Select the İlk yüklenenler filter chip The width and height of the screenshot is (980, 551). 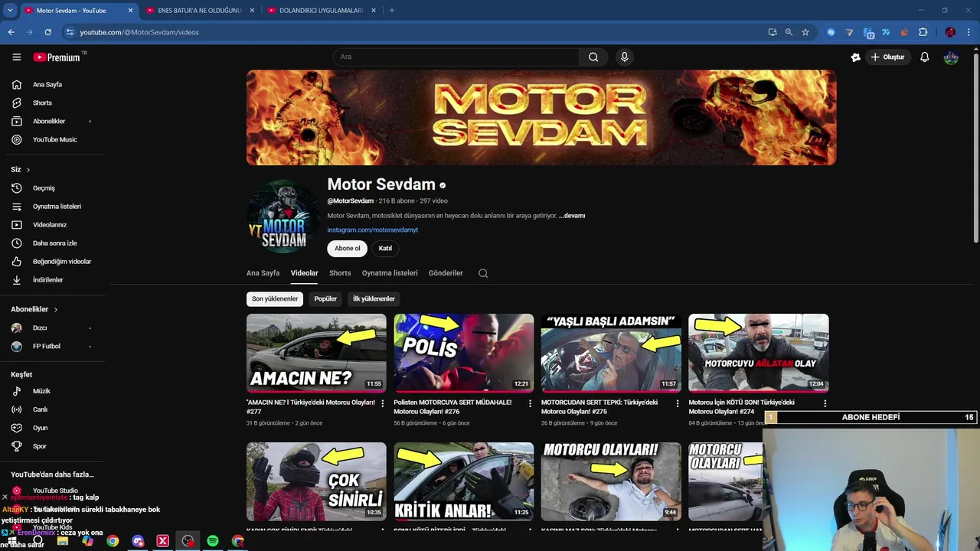tap(374, 298)
